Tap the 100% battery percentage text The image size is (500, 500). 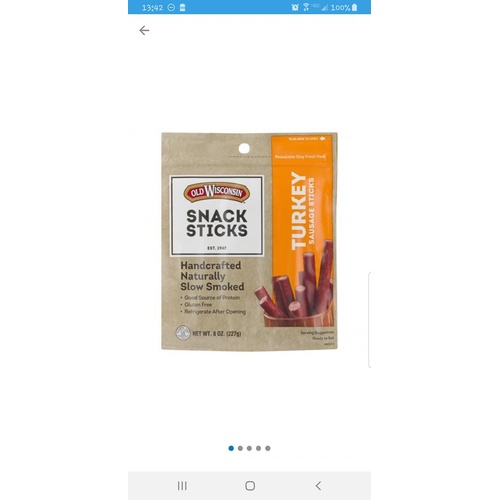coord(340,8)
